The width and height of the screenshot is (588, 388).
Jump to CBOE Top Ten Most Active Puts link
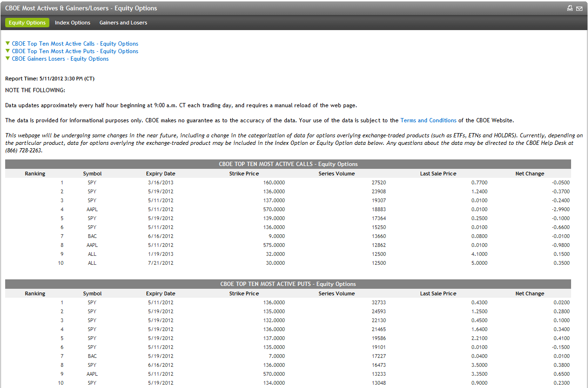(x=75, y=51)
